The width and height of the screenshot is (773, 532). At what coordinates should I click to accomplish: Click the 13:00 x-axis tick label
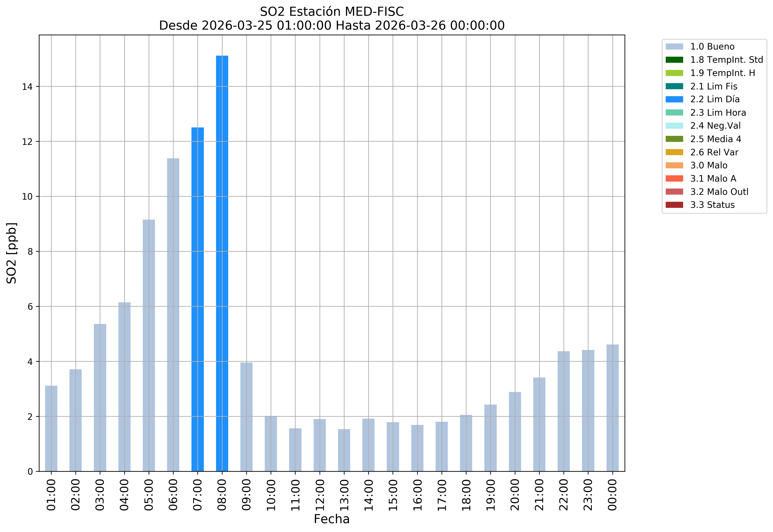coord(344,495)
